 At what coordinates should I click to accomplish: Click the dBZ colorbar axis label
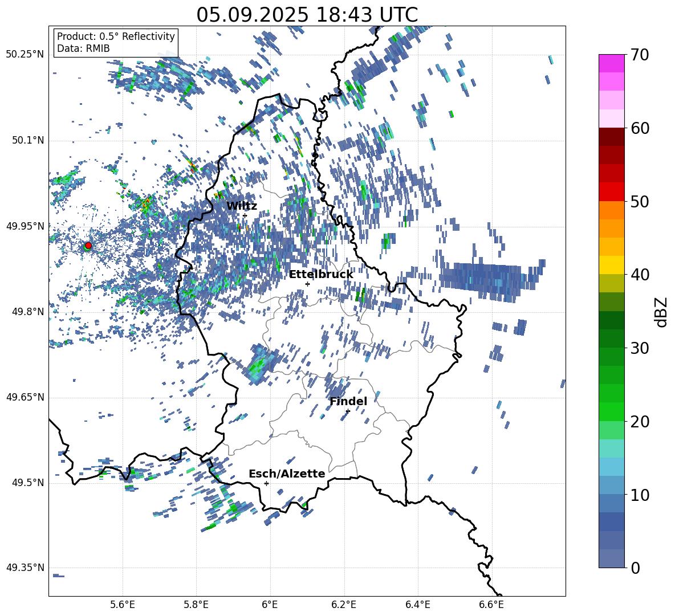coord(662,312)
